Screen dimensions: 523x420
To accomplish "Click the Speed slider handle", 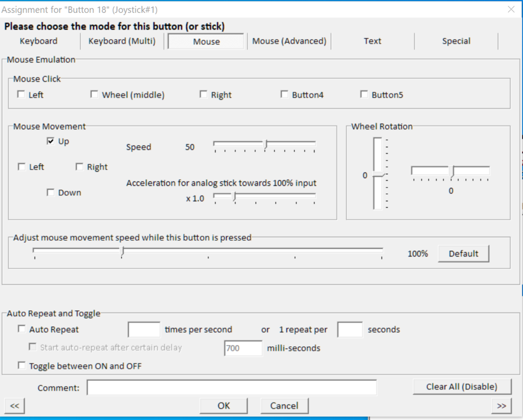I will pyautogui.click(x=266, y=144).
